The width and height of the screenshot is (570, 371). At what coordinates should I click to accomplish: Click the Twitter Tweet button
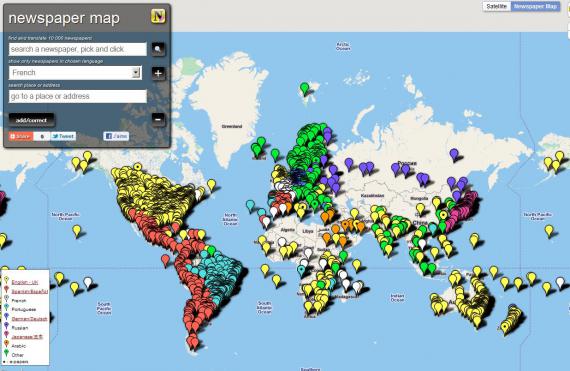point(63,136)
